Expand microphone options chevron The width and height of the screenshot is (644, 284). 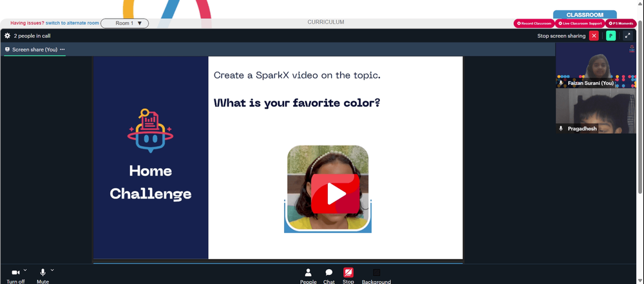point(52,270)
